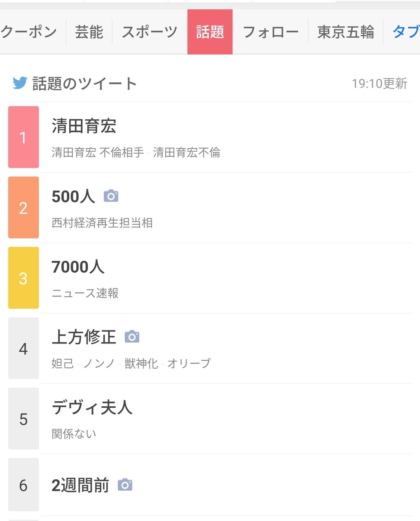
Task: Click camera icon next to 500人
Action: click(111, 196)
